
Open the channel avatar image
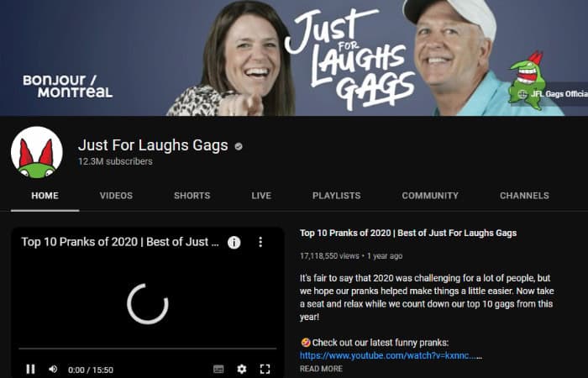[x=37, y=152]
